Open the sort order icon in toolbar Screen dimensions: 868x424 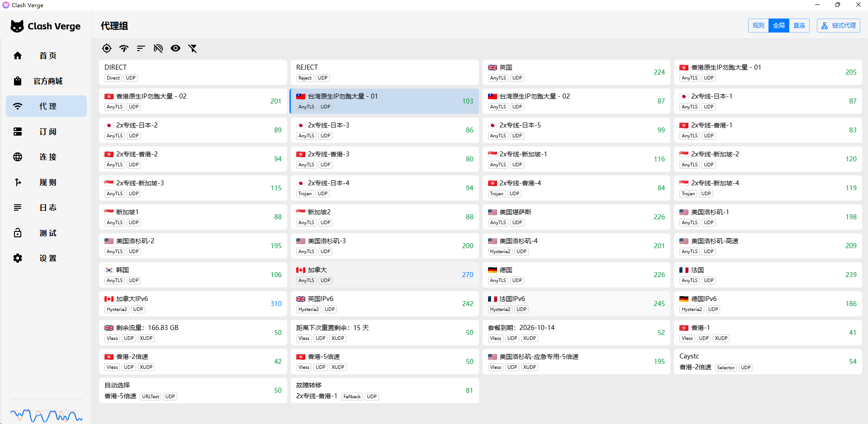pyautogui.click(x=141, y=48)
